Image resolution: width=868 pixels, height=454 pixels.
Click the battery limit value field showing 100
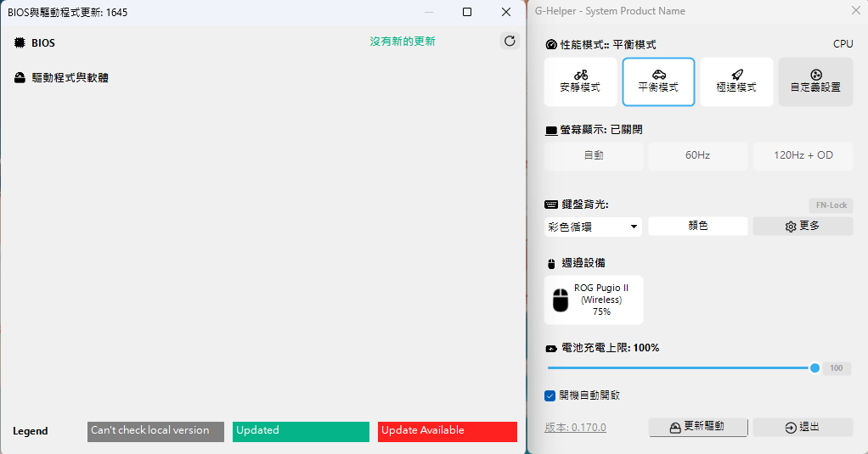point(837,368)
